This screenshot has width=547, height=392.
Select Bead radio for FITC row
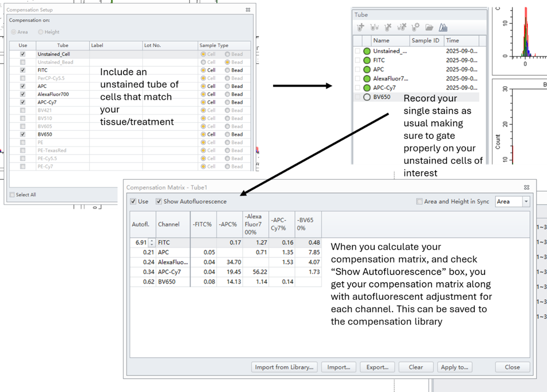[227, 70]
